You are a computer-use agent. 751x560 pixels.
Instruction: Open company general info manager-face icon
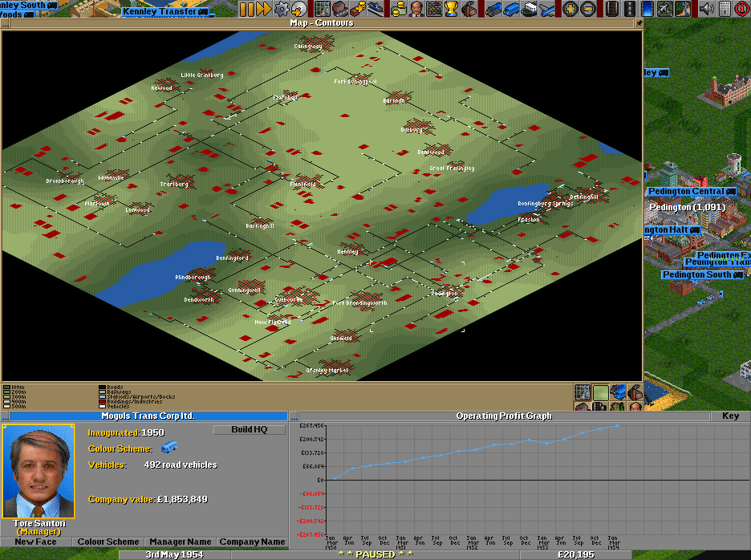pos(416,9)
